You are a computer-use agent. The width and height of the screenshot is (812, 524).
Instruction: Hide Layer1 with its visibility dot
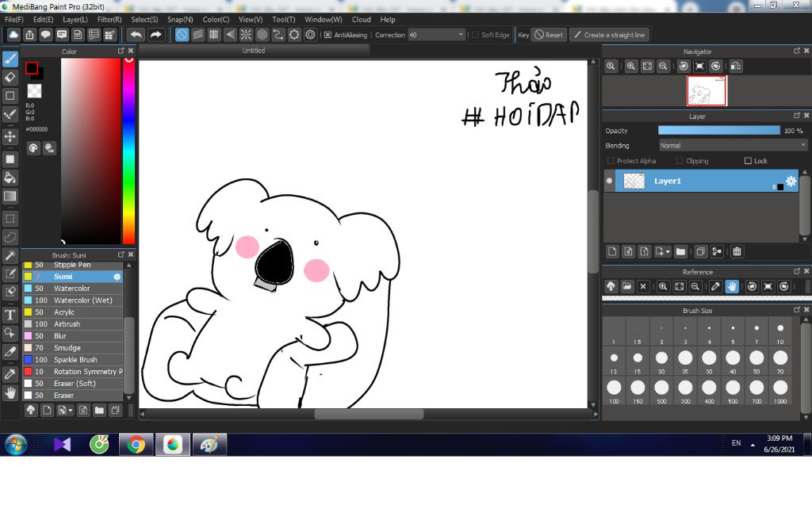(x=610, y=181)
